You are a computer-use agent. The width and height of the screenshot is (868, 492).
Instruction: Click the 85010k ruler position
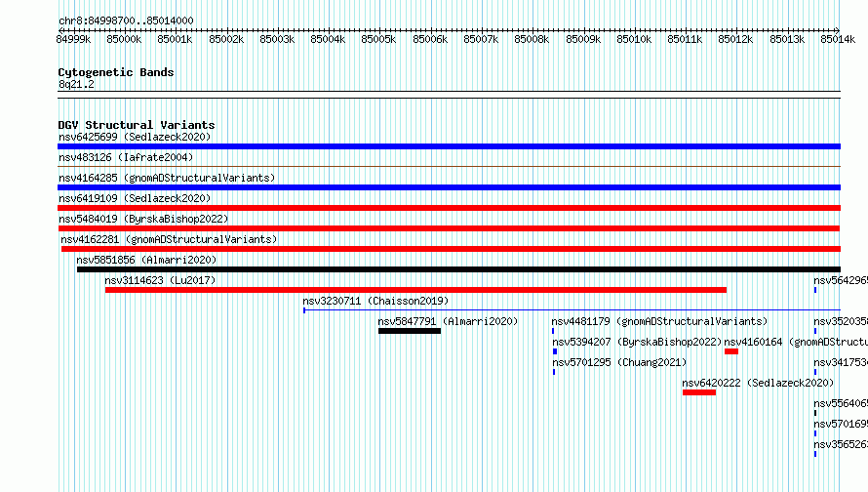(x=634, y=39)
